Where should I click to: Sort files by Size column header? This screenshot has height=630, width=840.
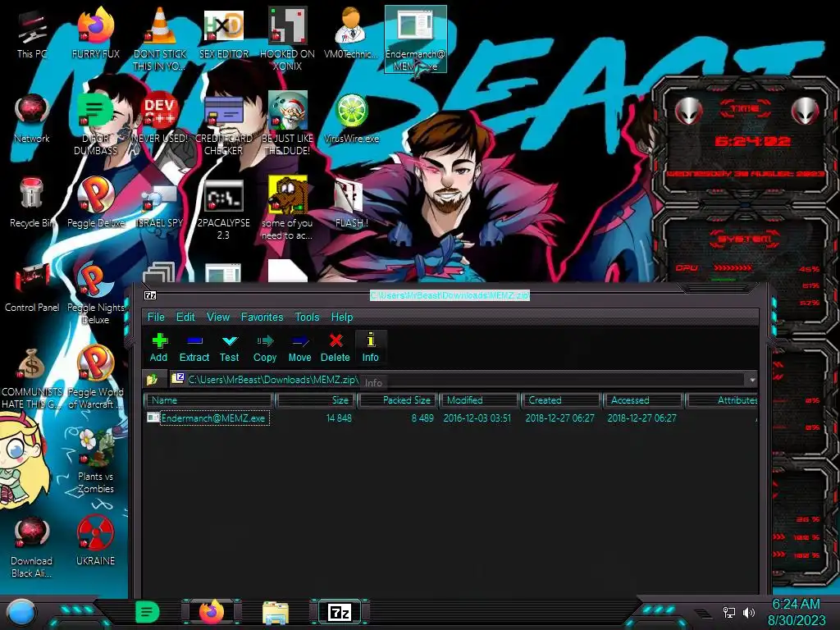click(x=316, y=400)
